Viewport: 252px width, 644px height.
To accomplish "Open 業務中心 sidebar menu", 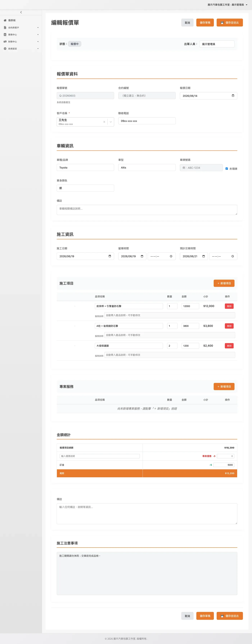I will pyautogui.click(x=21, y=34).
